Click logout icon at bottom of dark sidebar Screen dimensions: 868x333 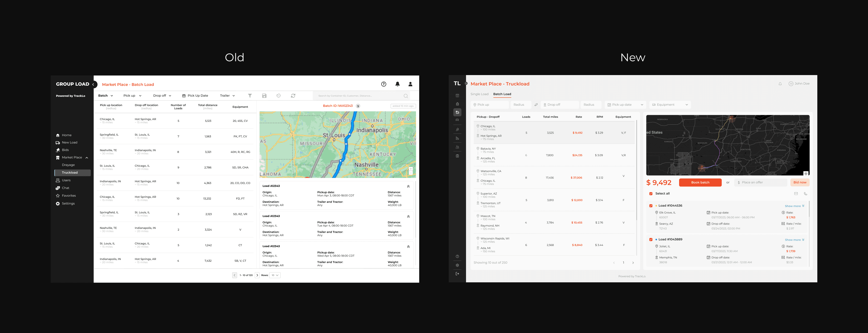457,274
